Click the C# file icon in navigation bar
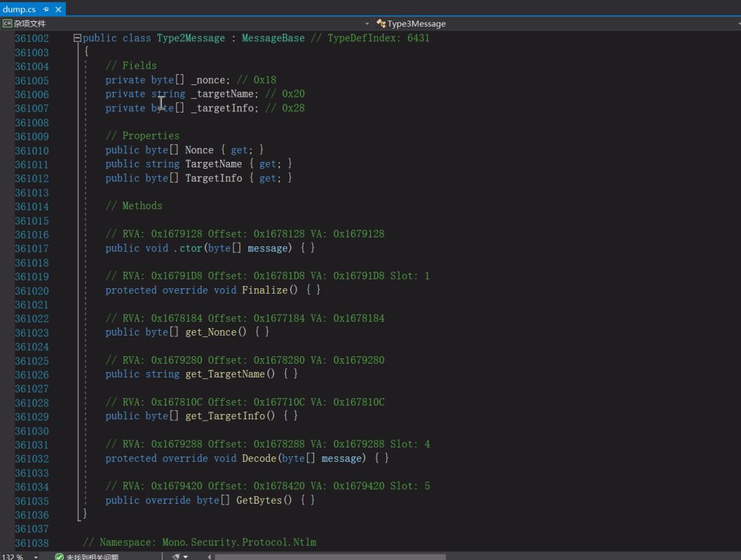 pos(7,24)
